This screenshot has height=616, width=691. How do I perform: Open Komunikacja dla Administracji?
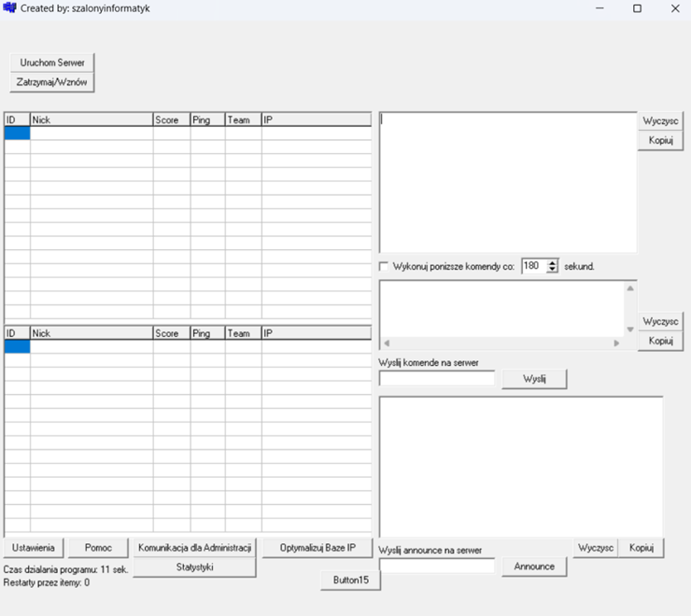click(194, 548)
